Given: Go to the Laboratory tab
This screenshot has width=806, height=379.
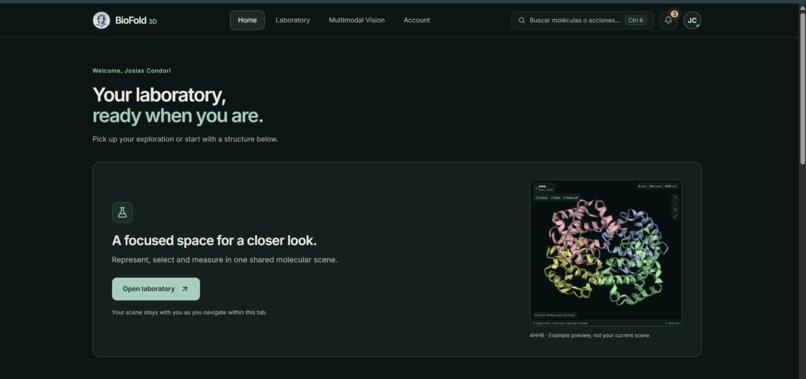Looking at the screenshot, I should 292,20.
